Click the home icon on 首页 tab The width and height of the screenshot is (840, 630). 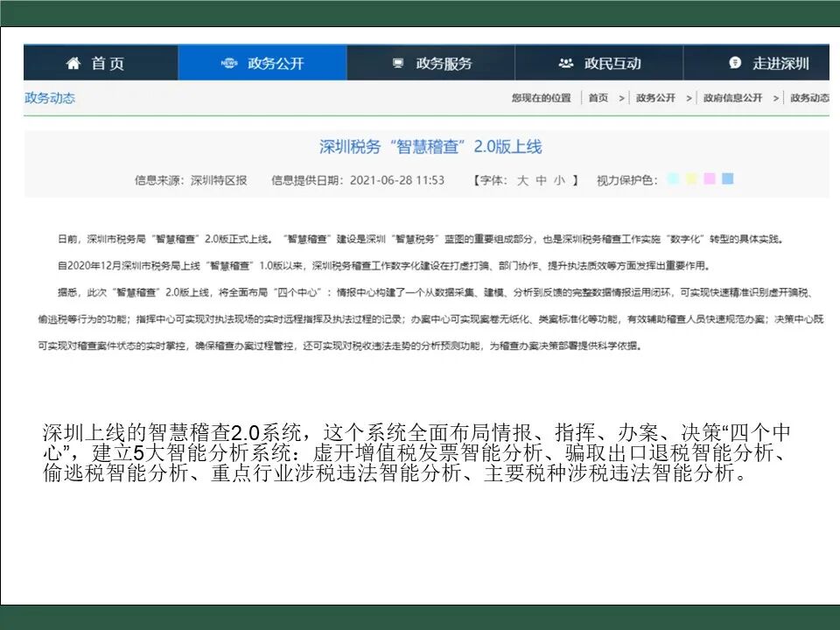pos(73,62)
